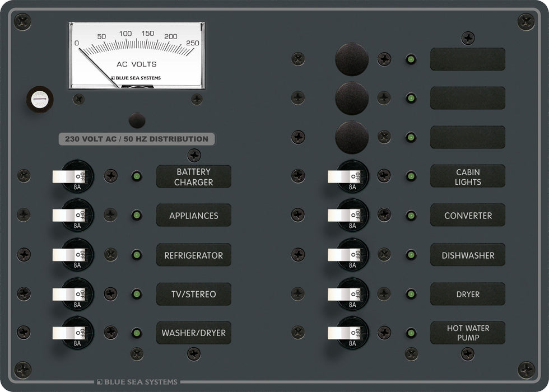Select the Refrigerator label plate
549x392 pixels.
tap(193, 255)
